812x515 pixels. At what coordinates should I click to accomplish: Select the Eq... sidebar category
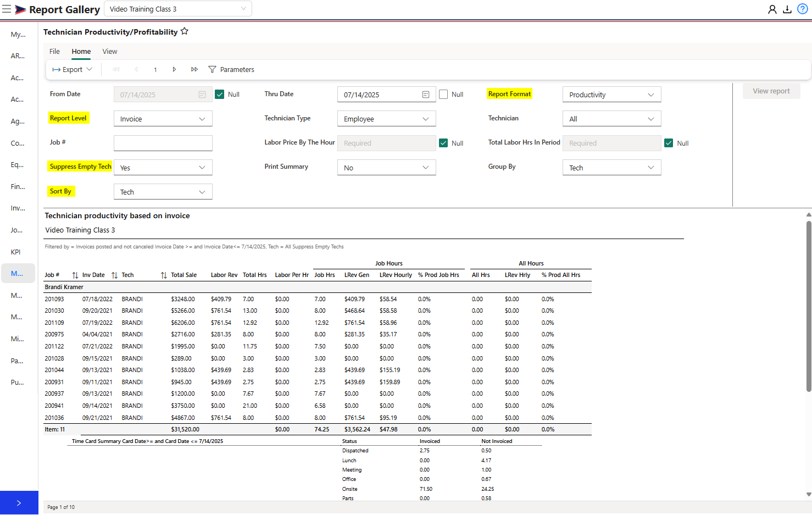point(18,164)
